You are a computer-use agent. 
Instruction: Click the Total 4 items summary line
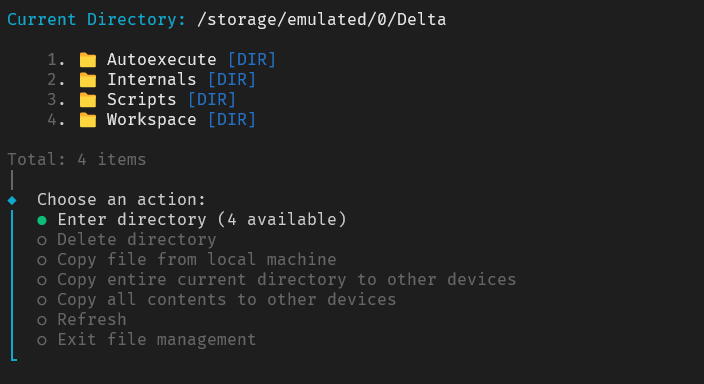77,159
